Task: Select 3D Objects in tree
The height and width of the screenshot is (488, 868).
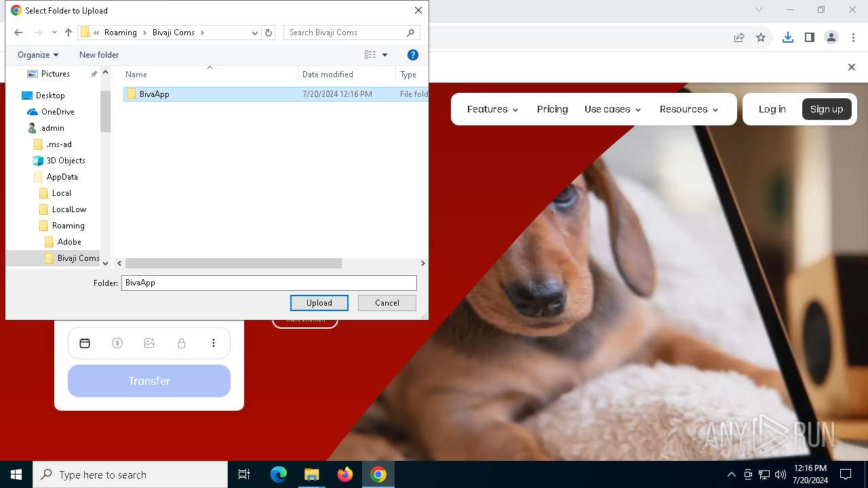Action: pos(66,161)
